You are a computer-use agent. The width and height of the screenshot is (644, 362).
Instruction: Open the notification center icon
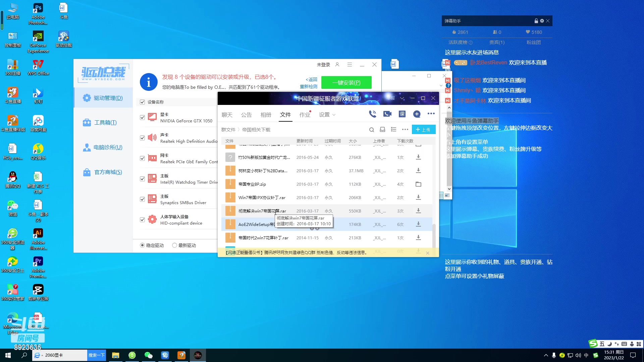click(x=633, y=355)
